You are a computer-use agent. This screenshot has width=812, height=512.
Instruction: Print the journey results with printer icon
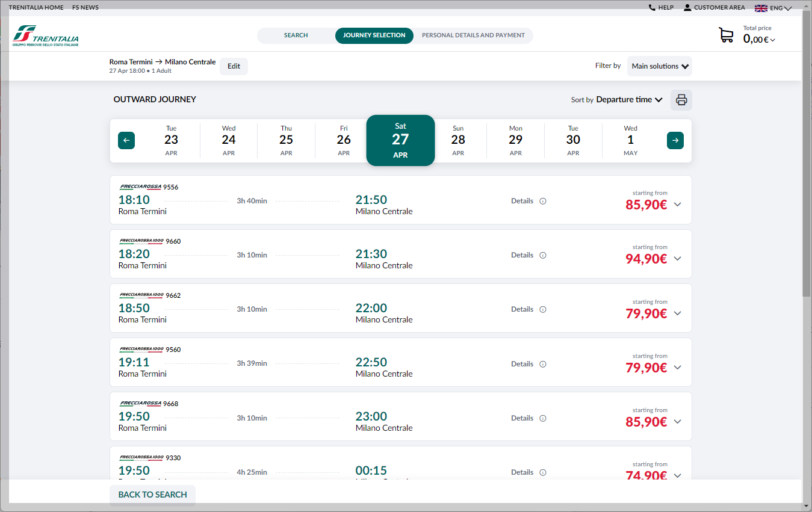(x=681, y=100)
